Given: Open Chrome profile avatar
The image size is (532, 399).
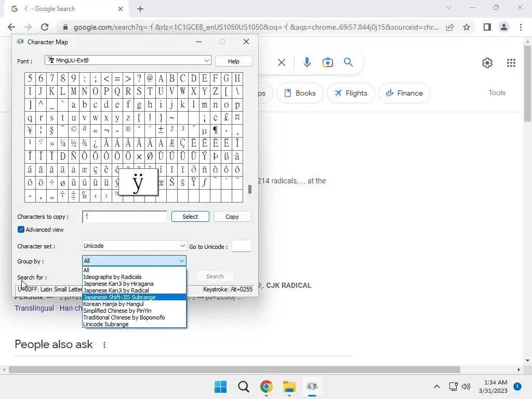Looking at the screenshot, I should (504, 27).
